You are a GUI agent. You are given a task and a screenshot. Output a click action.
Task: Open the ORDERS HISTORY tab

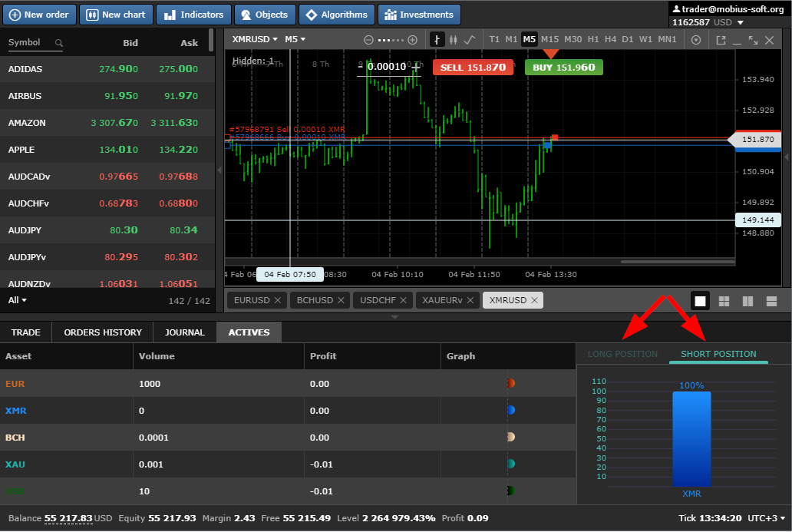point(103,332)
